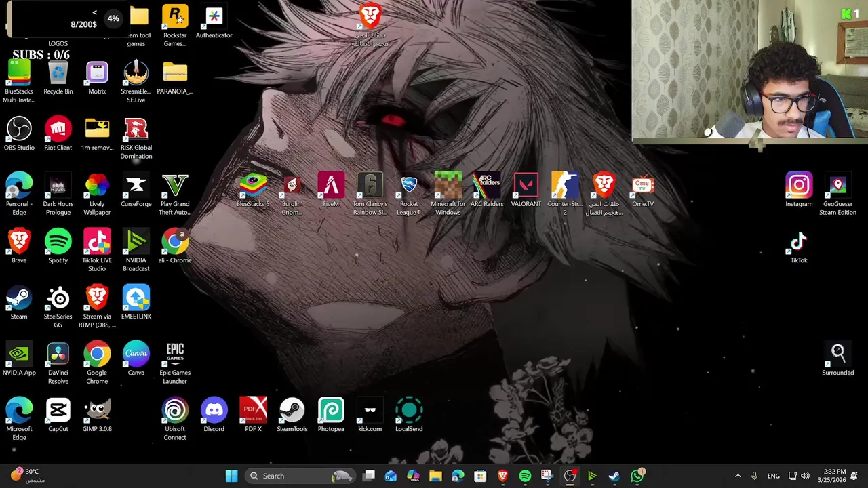This screenshot has width=868, height=488.
Task: Open the 1m-remov... folder icon
Action: [97, 134]
